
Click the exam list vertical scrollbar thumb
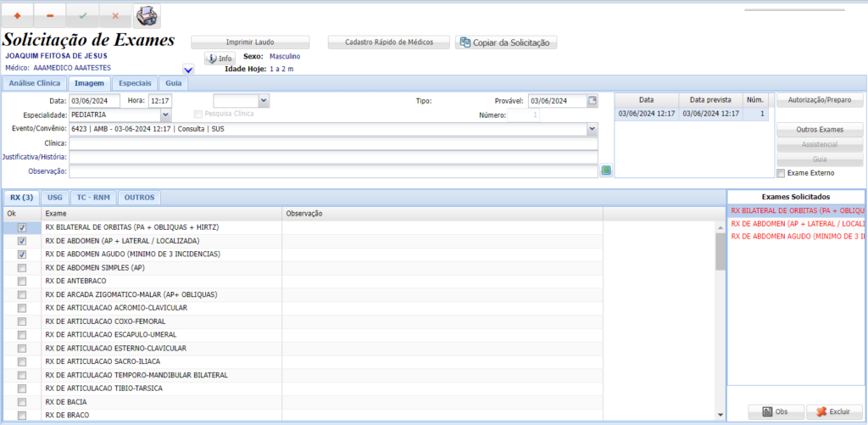click(720, 251)
